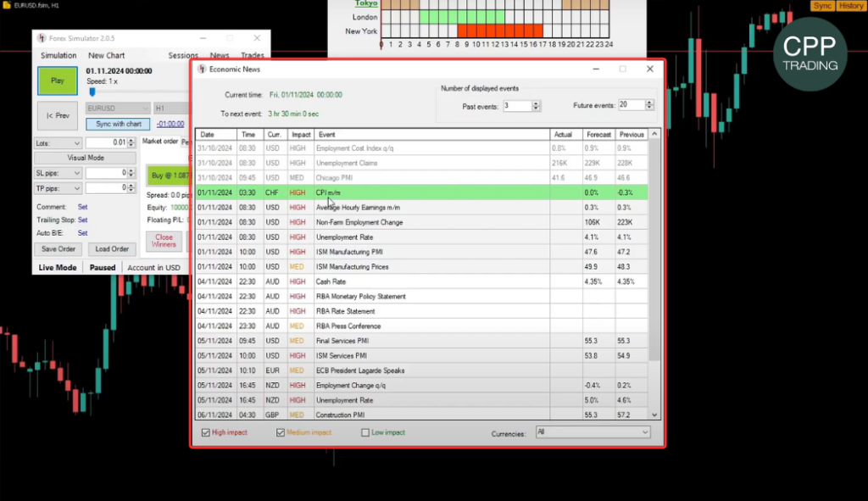The image size is (868, 501).
Task: Open the Simulation menu
Action: point(58,55)
